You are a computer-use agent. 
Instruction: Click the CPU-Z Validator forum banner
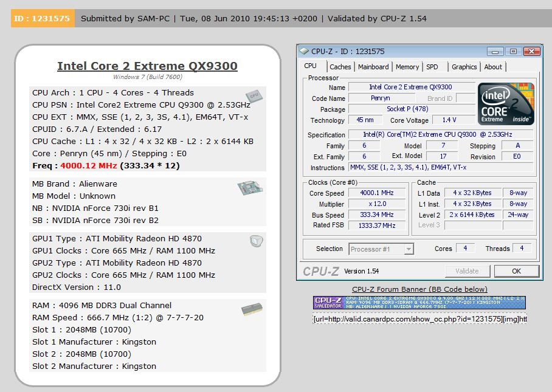point(419,303)
